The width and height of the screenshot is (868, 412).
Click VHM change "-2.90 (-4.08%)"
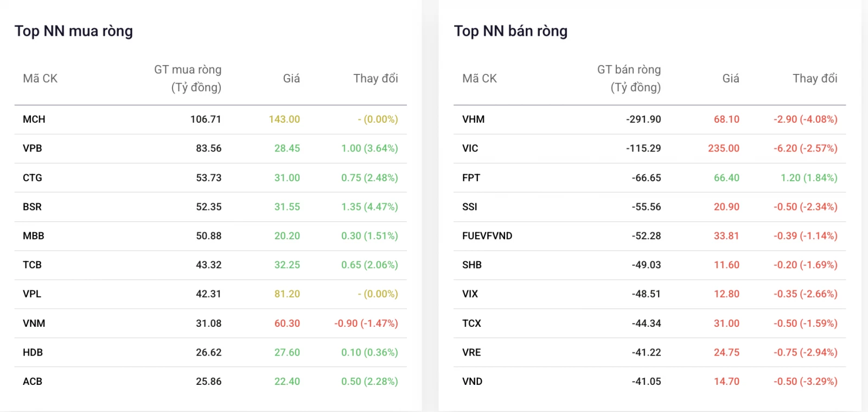[x=806, y=119]
